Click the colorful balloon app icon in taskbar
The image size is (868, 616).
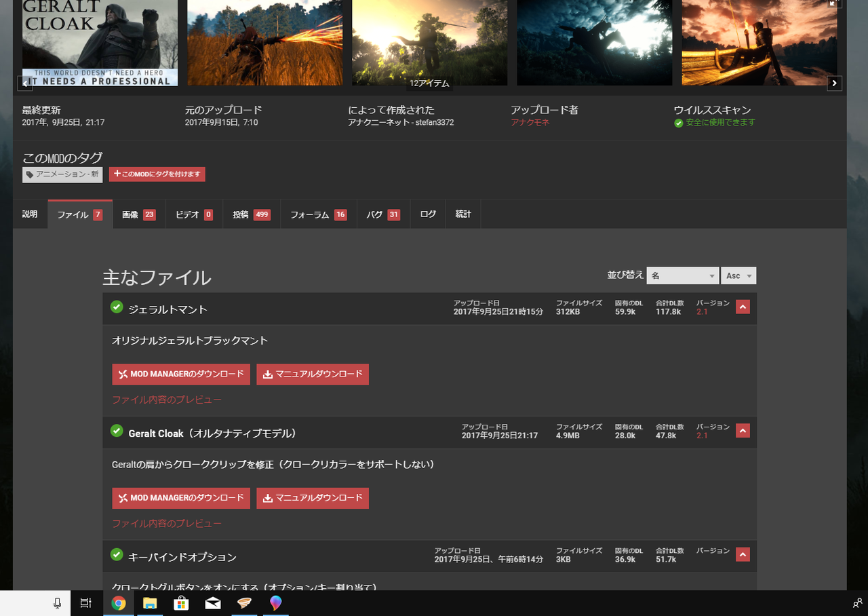pos(276,603)
